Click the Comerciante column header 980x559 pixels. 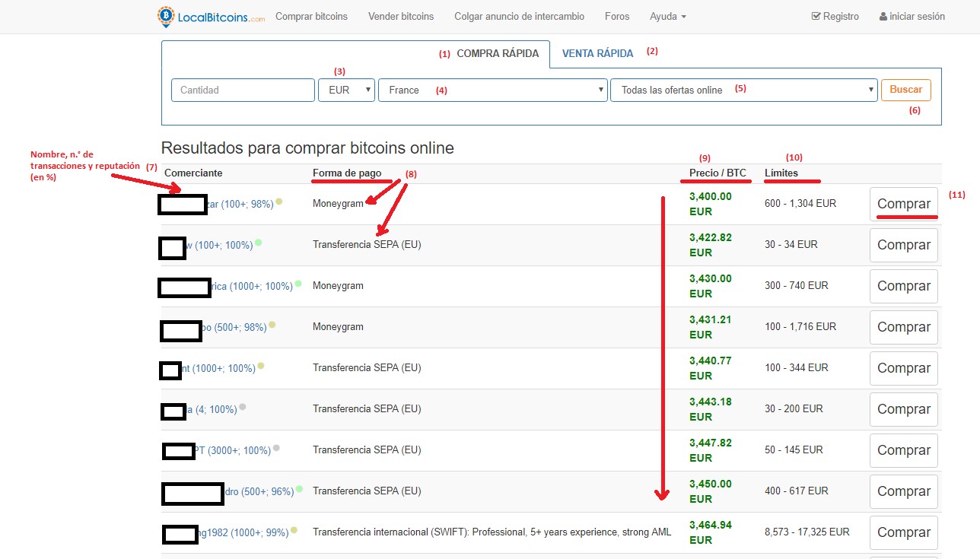tap(193, 173)
